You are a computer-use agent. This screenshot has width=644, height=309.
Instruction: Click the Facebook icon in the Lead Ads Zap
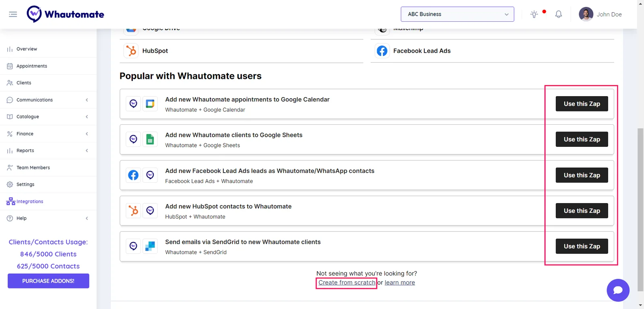[133, 175]
